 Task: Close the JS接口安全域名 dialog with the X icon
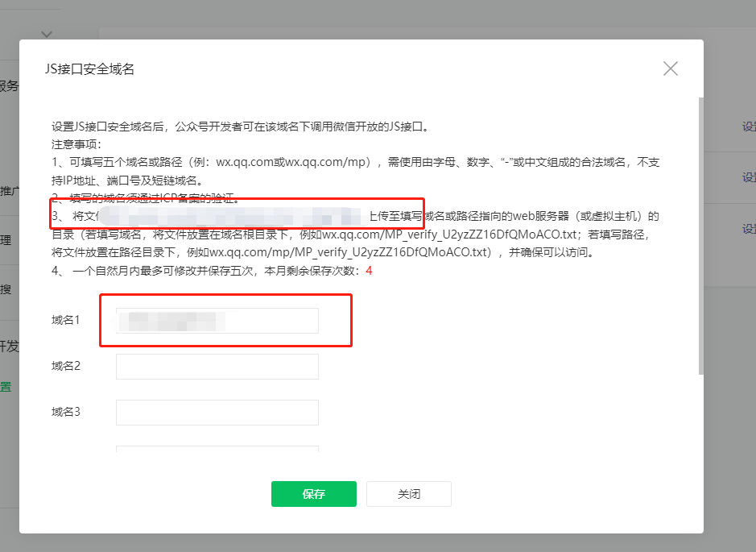pos(670,68)
